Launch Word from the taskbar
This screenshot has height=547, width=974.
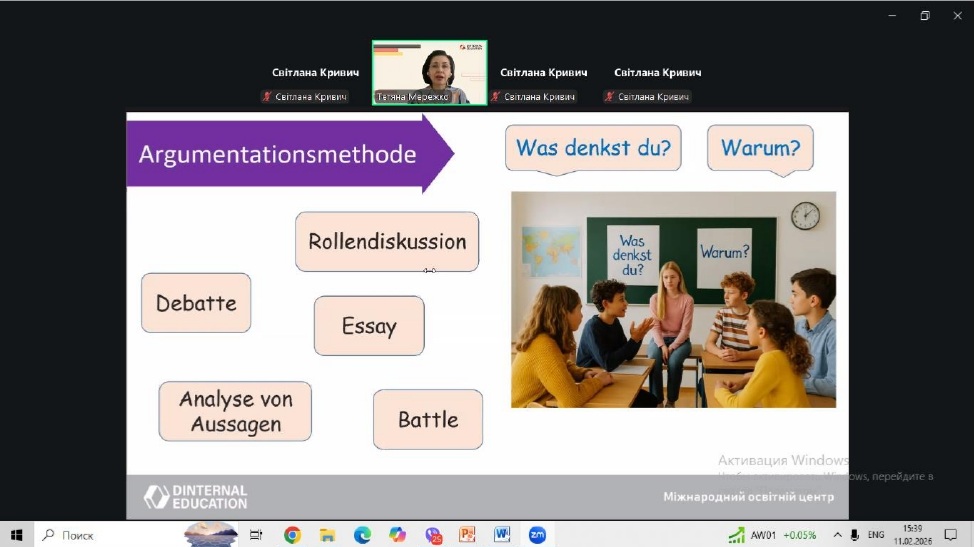[502, 535]
